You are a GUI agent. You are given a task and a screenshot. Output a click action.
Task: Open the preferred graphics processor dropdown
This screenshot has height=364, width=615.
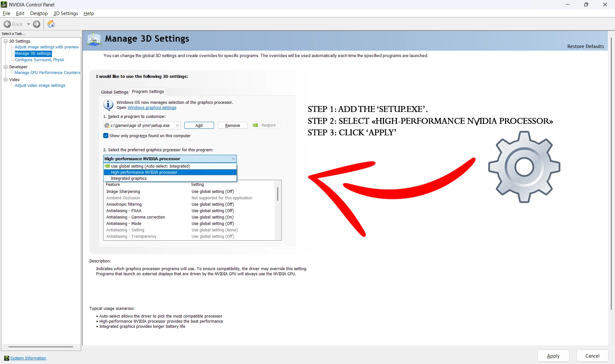[x=233, y=159]
